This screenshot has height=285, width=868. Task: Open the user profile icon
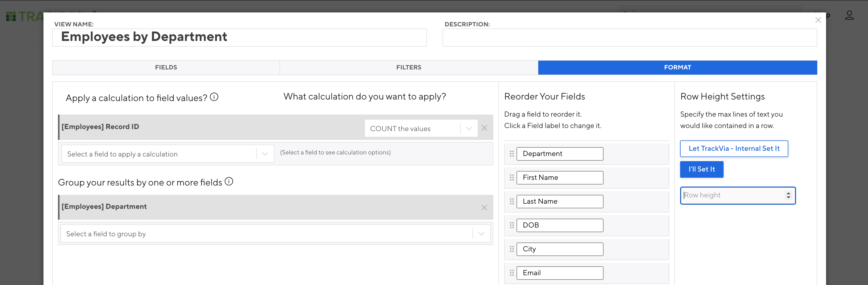pos(849,16)
